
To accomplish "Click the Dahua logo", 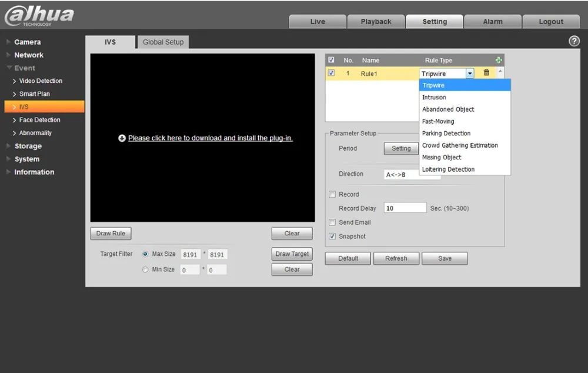I will (39, 16).
